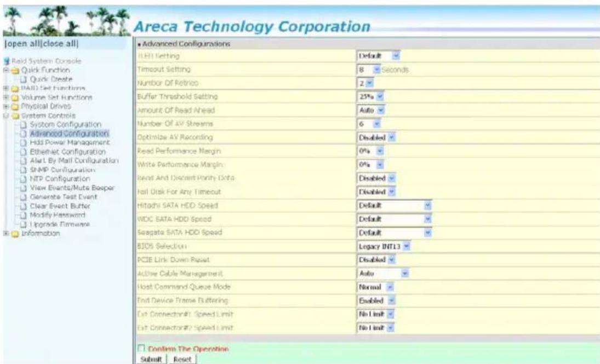This screenshot has height=364, width=600.
Task: Click the open all link
Action: 22,44
